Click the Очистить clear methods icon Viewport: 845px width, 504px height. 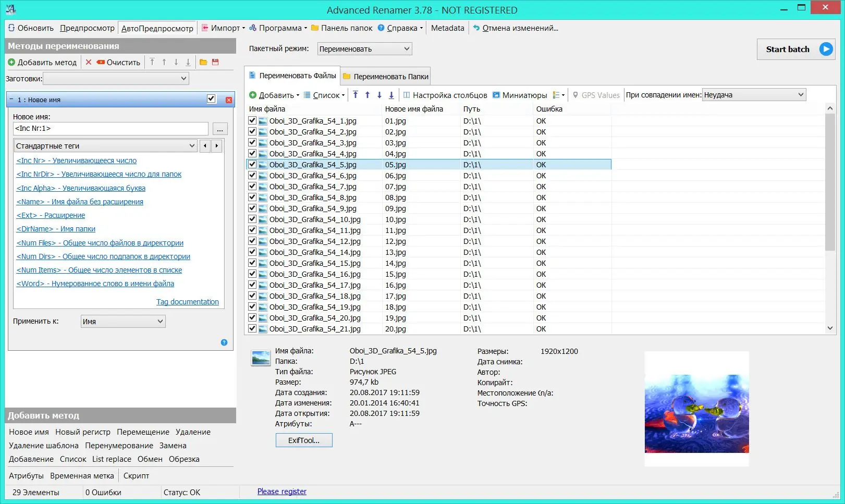pos(101,62)
